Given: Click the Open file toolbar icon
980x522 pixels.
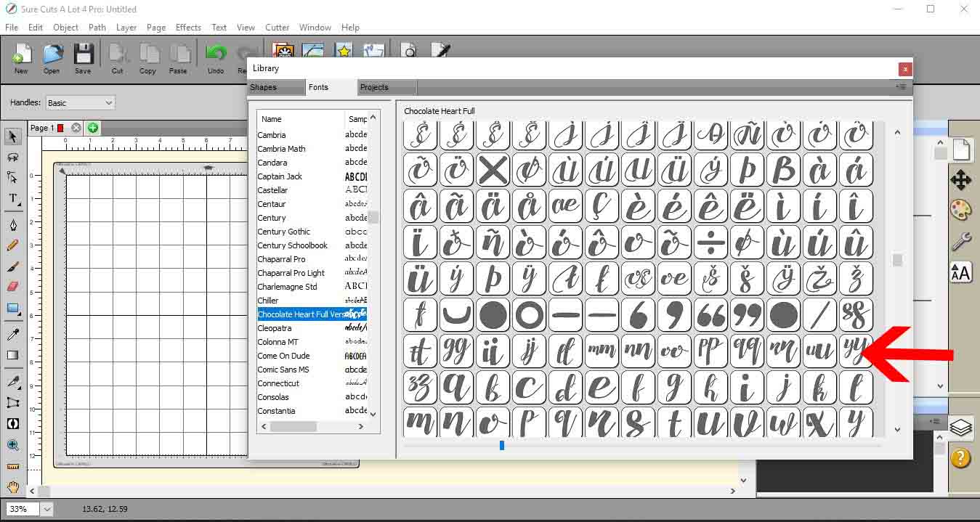Looking at the screenshot, I should tap(52, 58).
